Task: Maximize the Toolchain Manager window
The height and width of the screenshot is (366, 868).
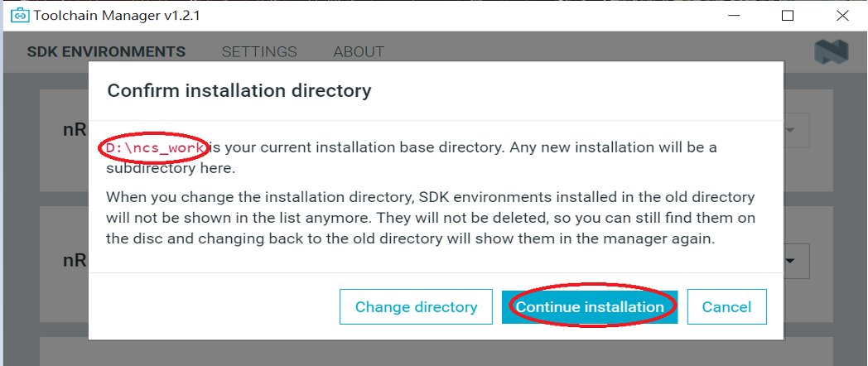Action: [x=788, y=16]
